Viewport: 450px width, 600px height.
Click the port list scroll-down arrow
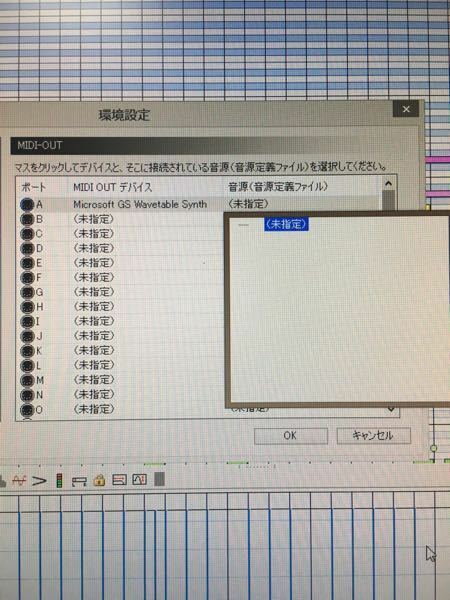tap(391, 410)
